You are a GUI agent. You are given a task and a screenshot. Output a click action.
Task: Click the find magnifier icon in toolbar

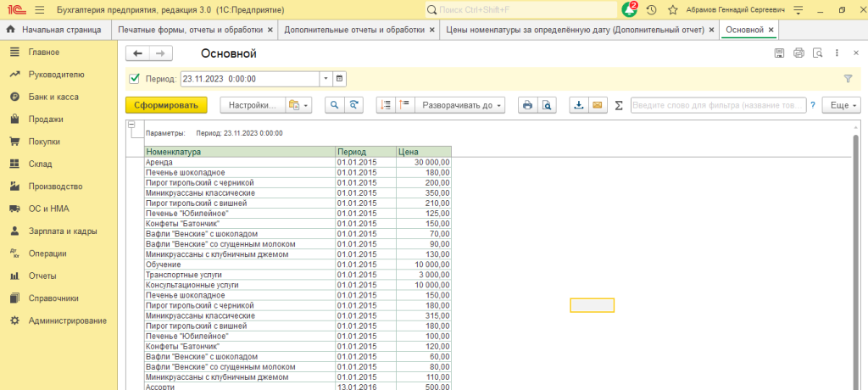tap(333, 105)
